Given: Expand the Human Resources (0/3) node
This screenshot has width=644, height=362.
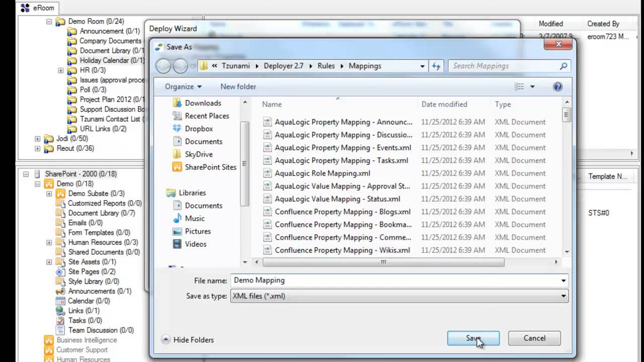Looking at the screenshot, I should [49, 242].
